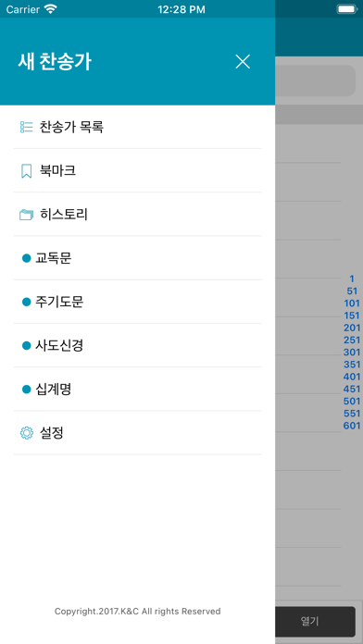Tap the blue dot beside 교독문
Viewport: 363px width, 644px height.
click(26, 258)
